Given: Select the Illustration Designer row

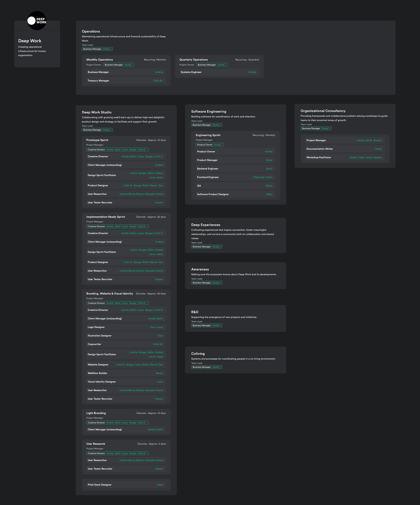Looking at the screenshot, I should click(x=126, y=336).
